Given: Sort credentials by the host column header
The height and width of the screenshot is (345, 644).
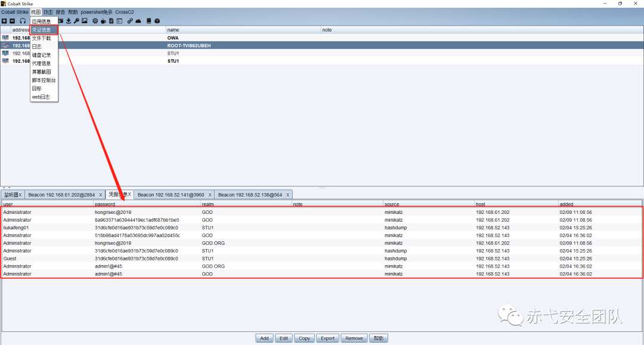Looking at the screenshot, I should 516,204.
